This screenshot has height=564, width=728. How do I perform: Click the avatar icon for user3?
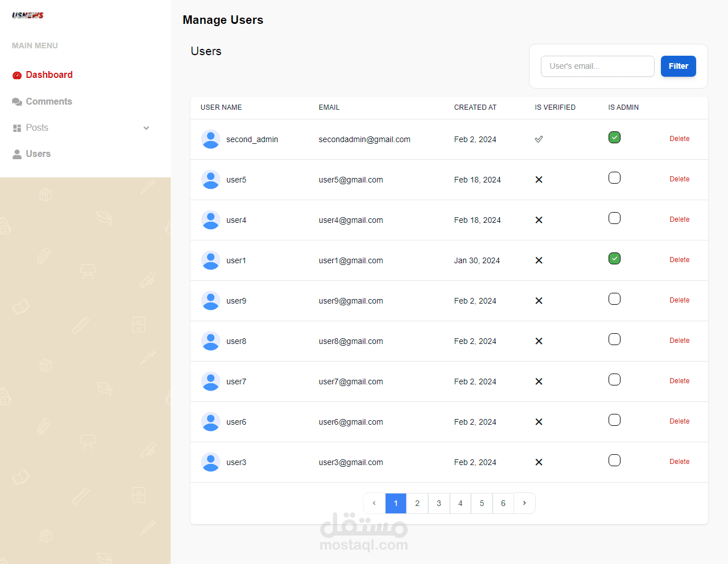tap(211, 462)
